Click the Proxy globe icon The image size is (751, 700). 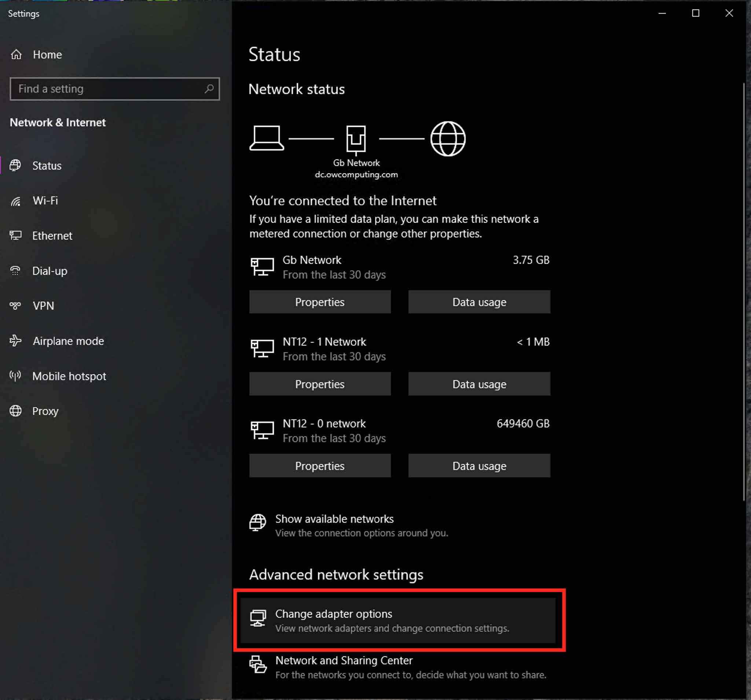pos(15,411)
